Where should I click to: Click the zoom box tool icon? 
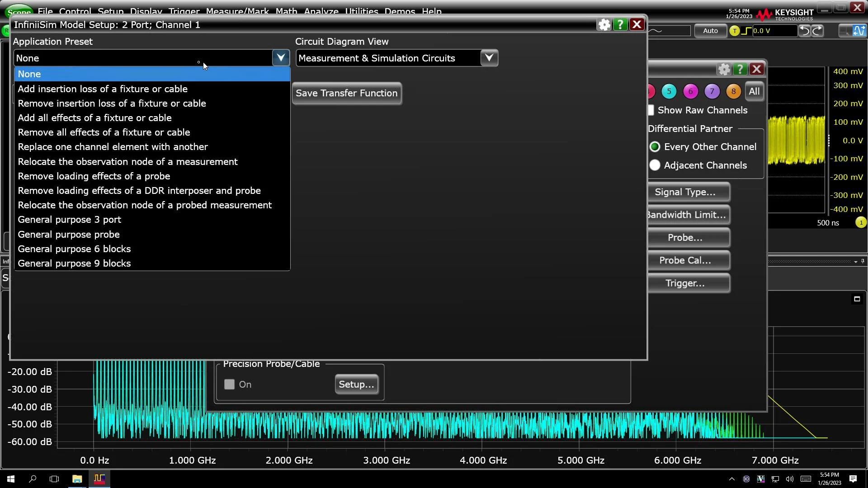[x=844, y=31]
